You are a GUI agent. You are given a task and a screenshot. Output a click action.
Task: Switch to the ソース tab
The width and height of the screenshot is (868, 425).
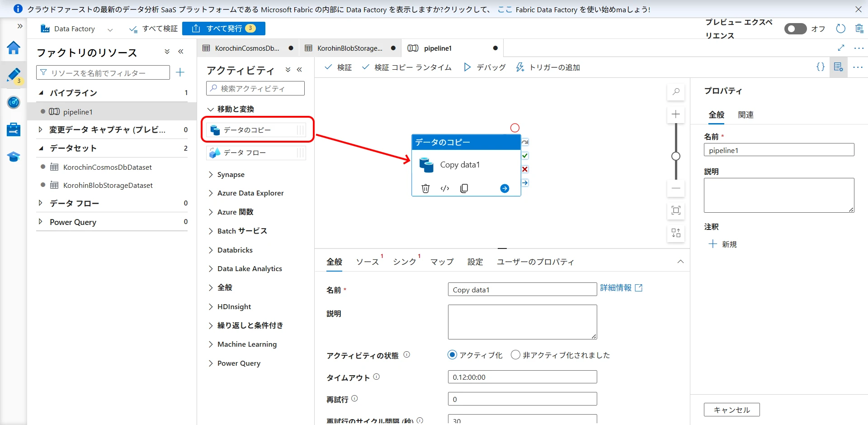[367, 262]
